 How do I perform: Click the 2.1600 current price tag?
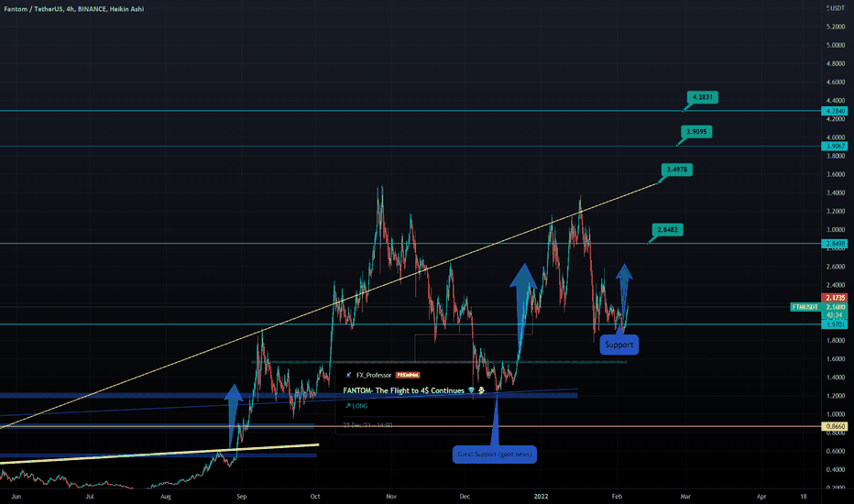point(835,307)
